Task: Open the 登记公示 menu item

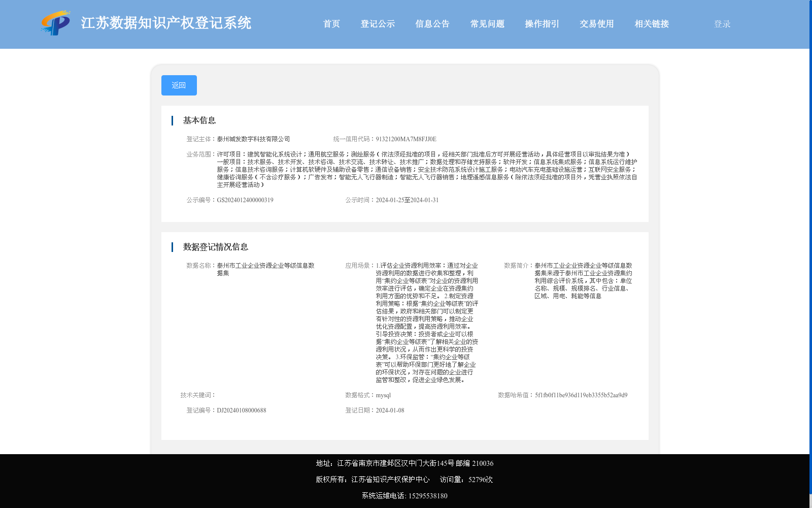Action: 378,24
